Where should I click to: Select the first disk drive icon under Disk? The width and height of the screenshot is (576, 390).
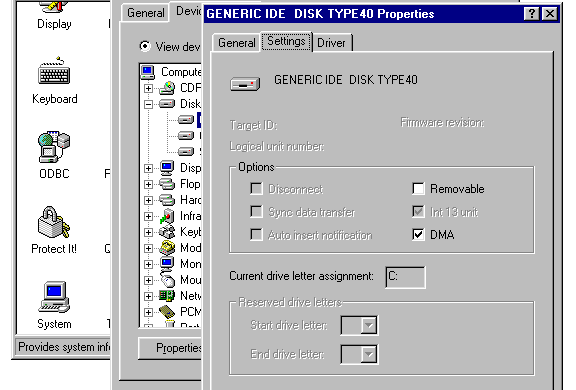(186, 120)
